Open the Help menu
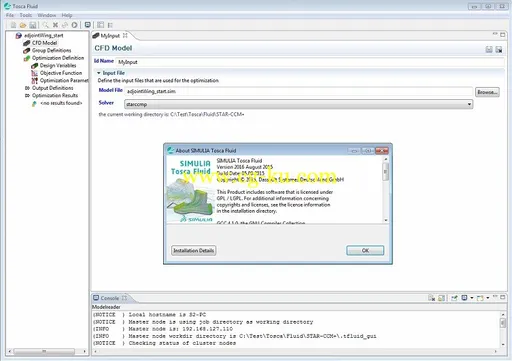512x361 pixels. coord(67,15)
